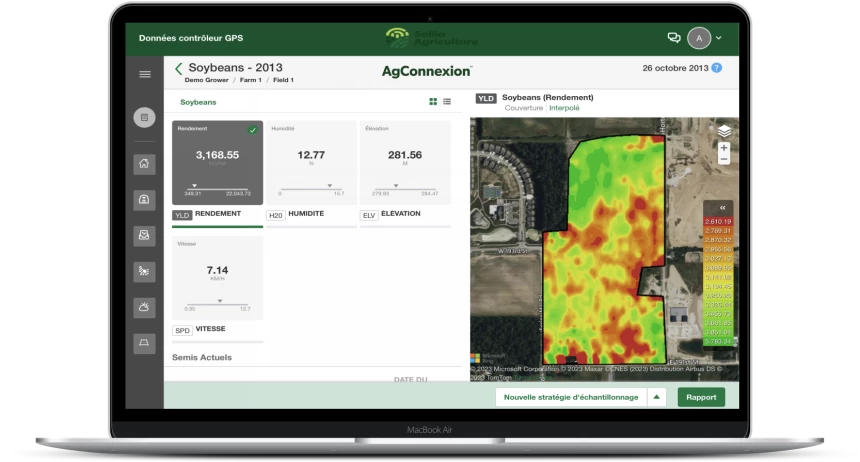Click the Soybeans - 2013 title
860x462 pixels.
pyautogui.click(x=235, y=67)
